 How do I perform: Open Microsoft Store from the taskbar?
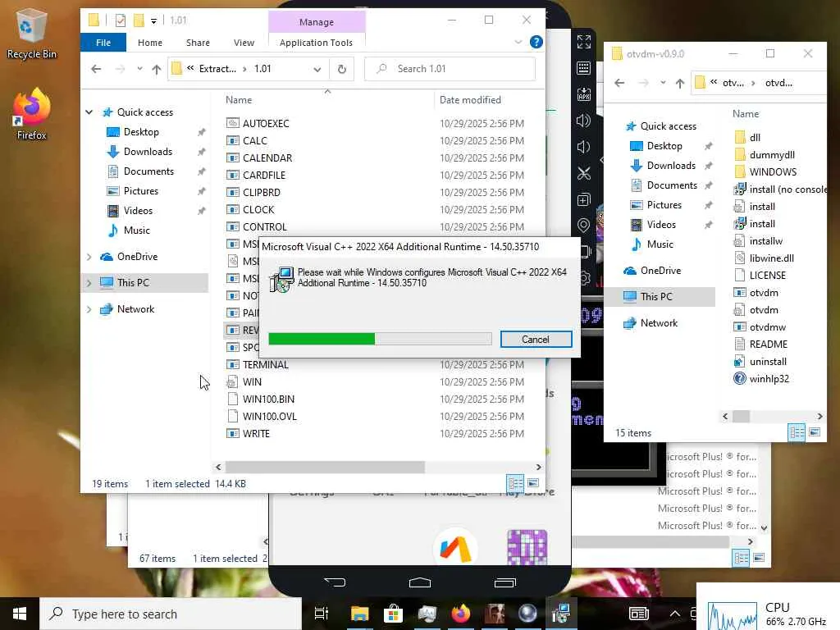[x=393, y=614]
